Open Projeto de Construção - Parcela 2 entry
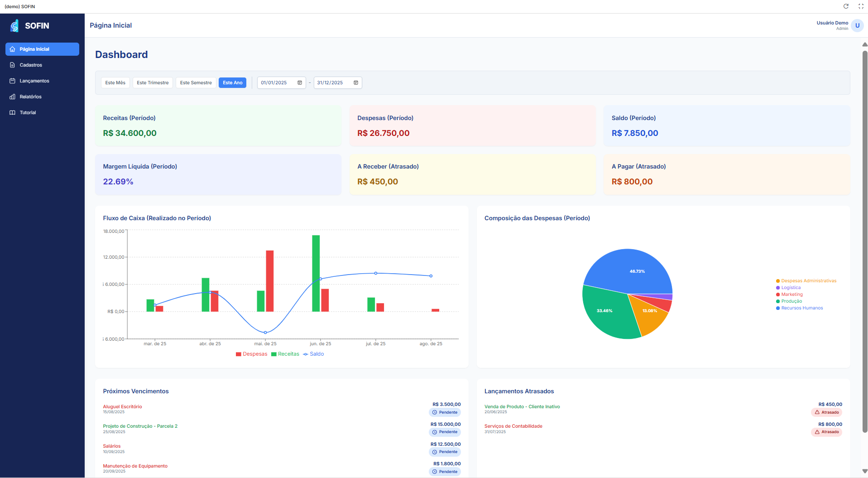The width and height of the screenshot is (868, 478). click(x=140, y=426)
